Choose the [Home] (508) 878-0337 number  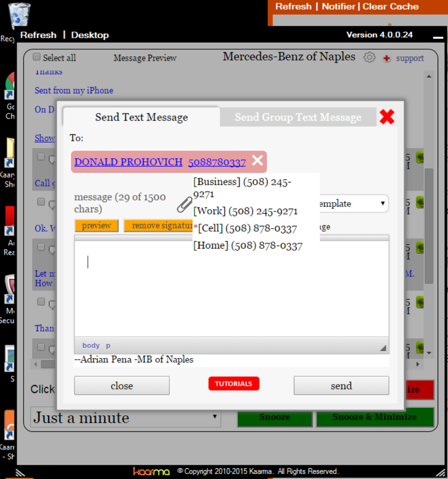click(x=248, y=245)
